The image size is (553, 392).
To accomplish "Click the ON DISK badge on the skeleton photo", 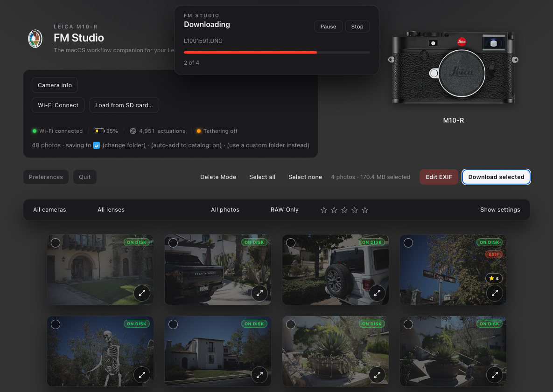I will (136, 323).
